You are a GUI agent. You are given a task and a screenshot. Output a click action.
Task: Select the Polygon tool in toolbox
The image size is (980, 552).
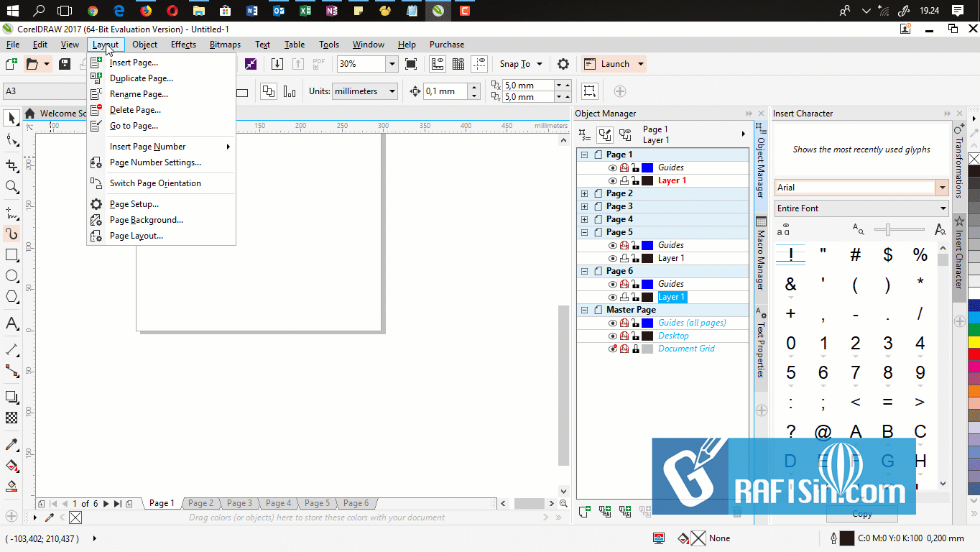tap(11, 297)
